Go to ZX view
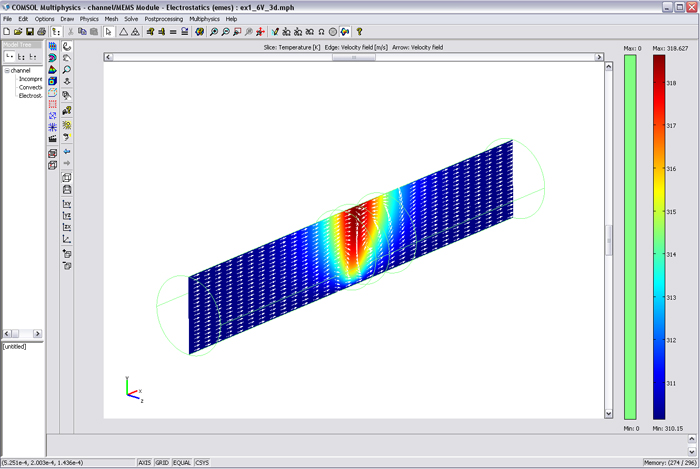This screenshot has width=700, height=469. pyautogui.click(x=67, y=227)
